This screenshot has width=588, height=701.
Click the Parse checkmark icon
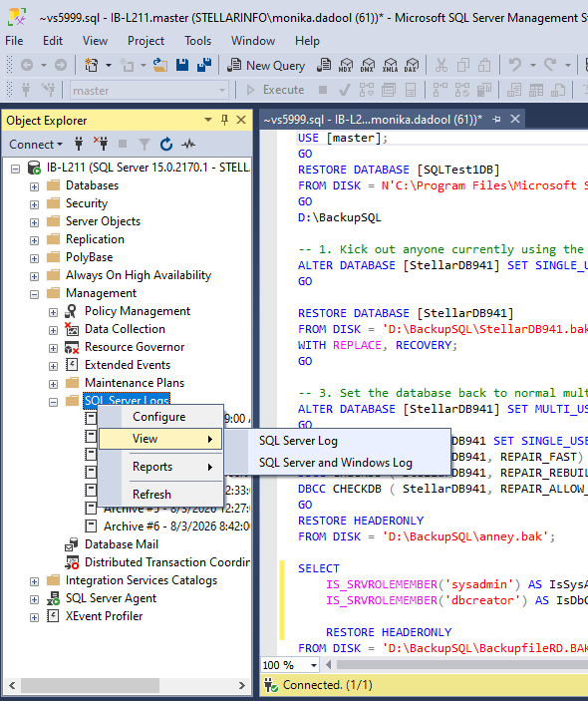(345, 90)
